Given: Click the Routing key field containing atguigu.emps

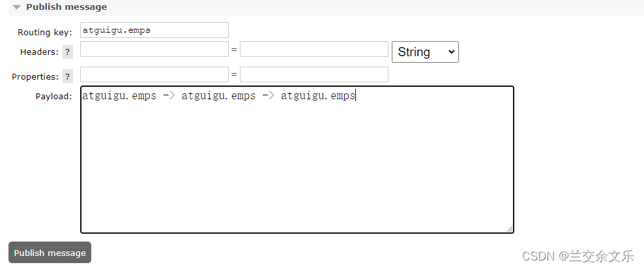Looking at the screenshot, I should 154,30.
